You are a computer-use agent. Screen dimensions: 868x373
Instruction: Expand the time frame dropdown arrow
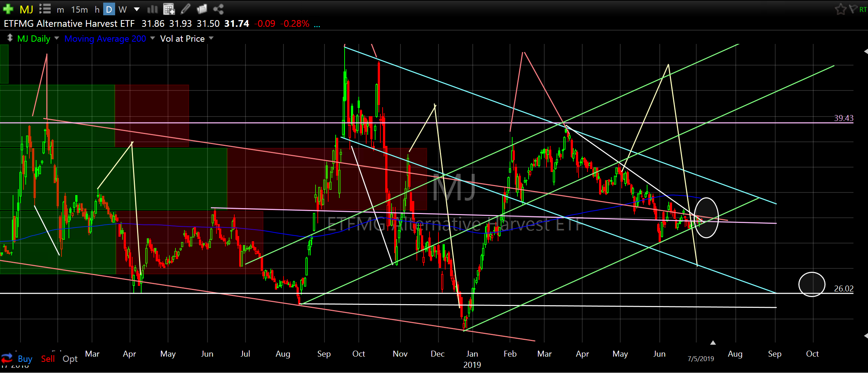pos(137,9)
